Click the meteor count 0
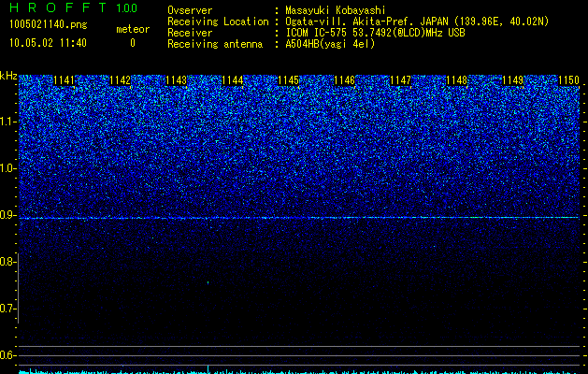Image resolution: width=588 pixels, height=374 pixels. pos(133,43)
